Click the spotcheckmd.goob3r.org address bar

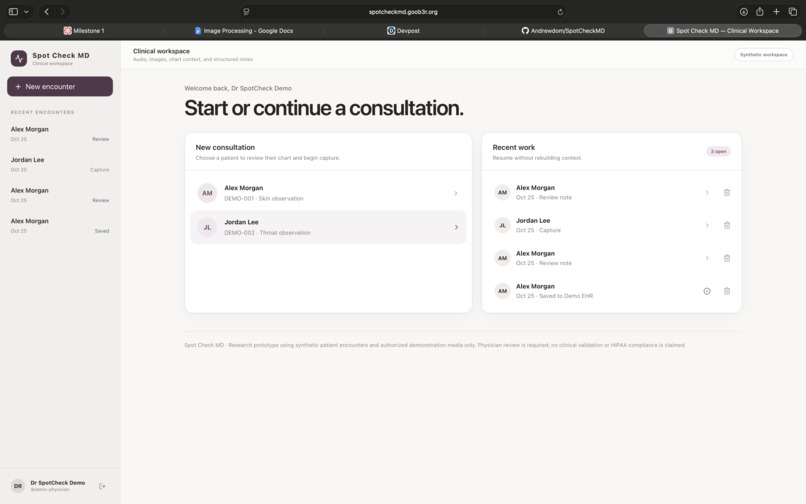tap(403, 11)
